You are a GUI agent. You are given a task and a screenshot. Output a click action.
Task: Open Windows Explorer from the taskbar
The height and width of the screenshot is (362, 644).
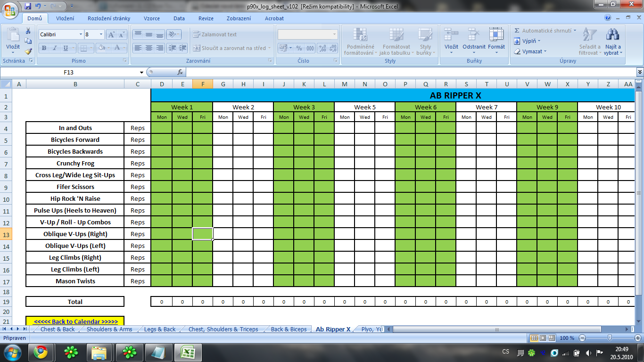[x=99, y=353]
